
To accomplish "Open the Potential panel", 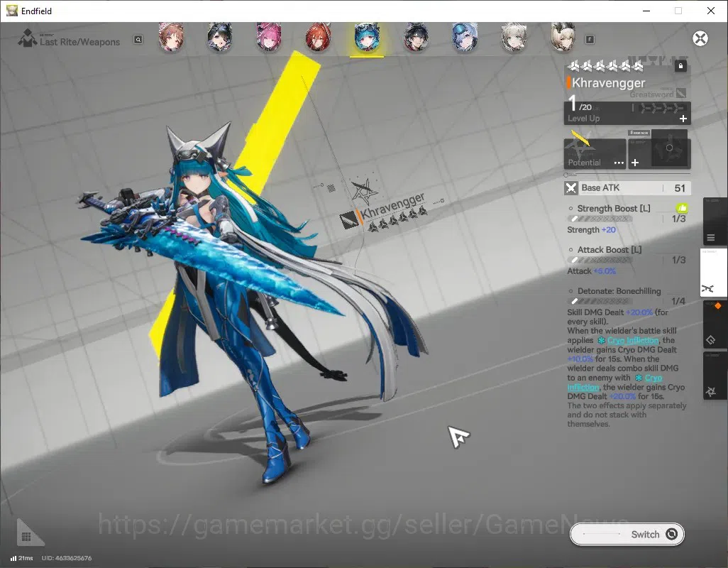I will tap(595, 153).
